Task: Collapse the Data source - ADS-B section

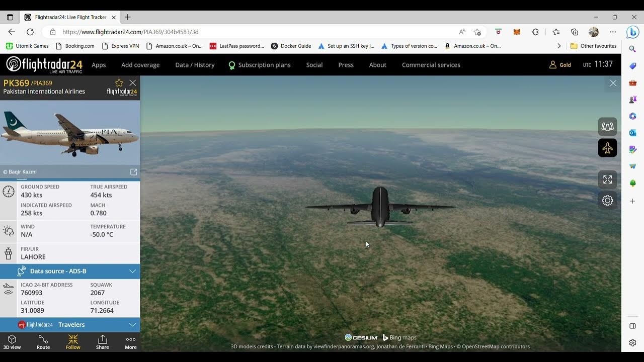Action: point(70,271)
